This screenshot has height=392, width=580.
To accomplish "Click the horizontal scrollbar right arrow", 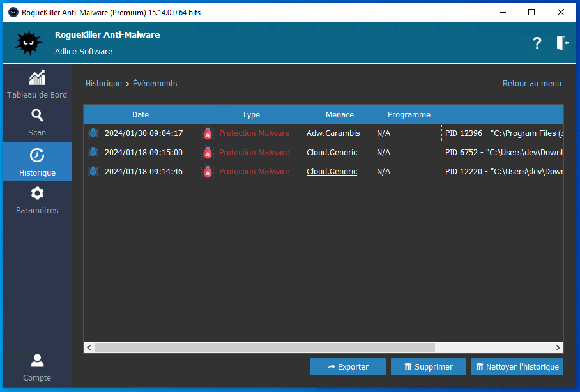I will 558,348.
